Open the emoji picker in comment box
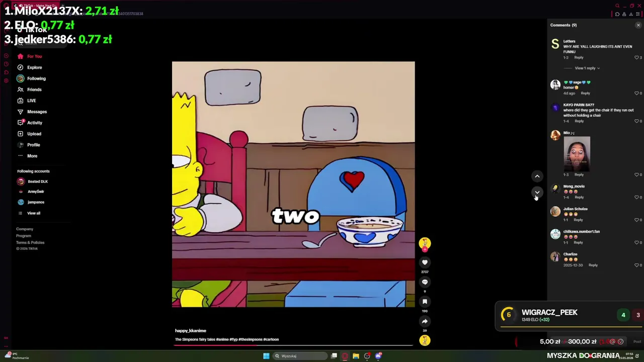Viewport: 644px width, 362px height. (620, 341)
